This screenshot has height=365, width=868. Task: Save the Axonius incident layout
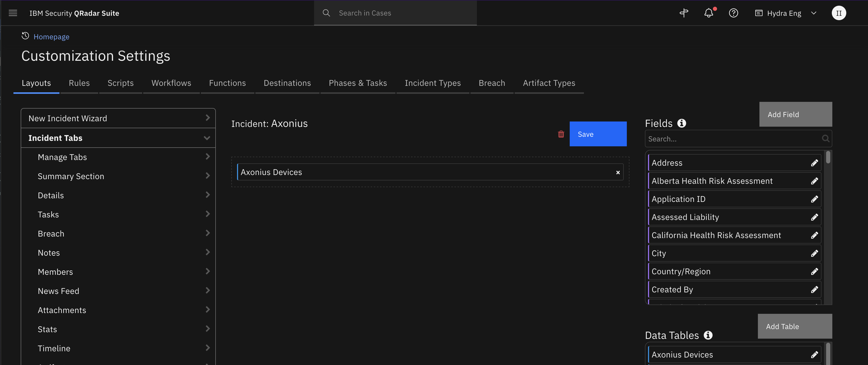(x=598, y=134)
